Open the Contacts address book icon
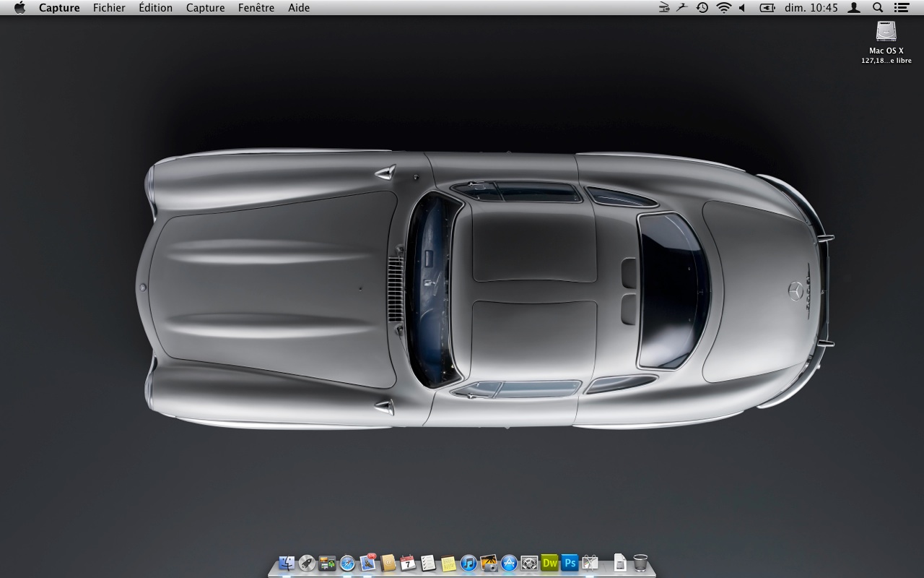Screen dimensions: 924x578 388,563
